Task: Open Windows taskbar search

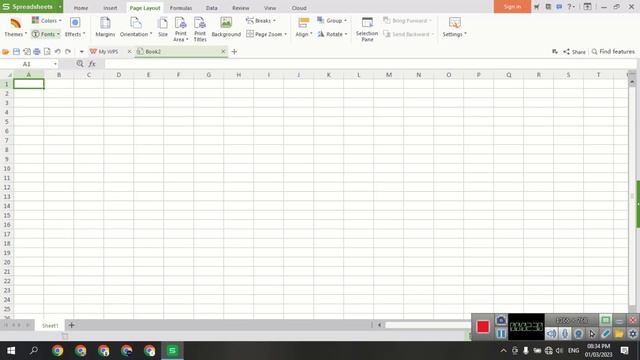Action: coord(34,351)
